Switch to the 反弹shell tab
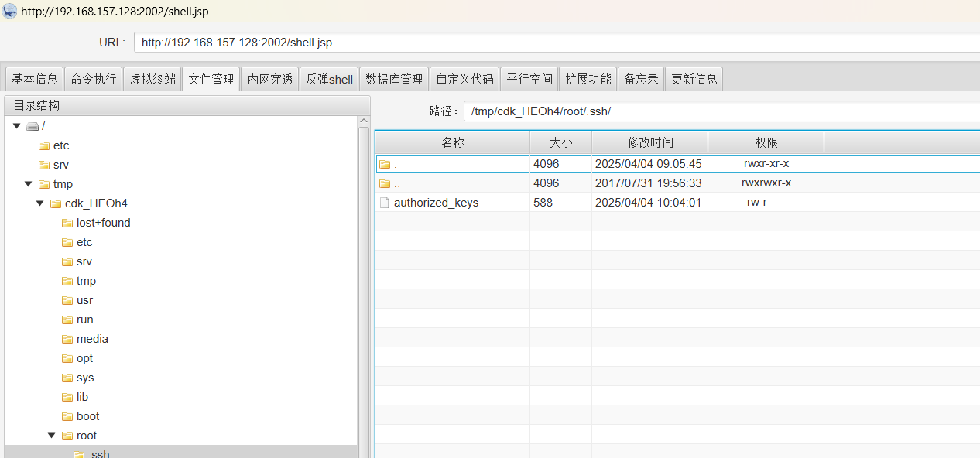 click(x=329, y=79)
